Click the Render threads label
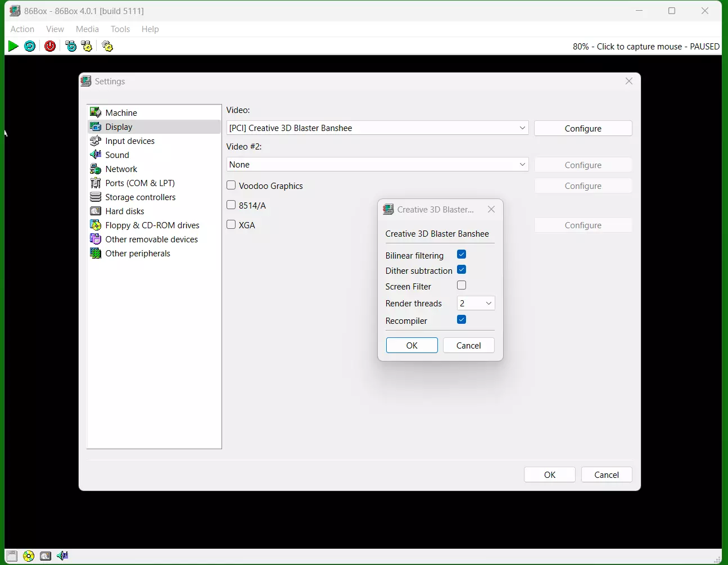Image resolution: width=728 pixels, height=565 pixels. pos(414,304)
